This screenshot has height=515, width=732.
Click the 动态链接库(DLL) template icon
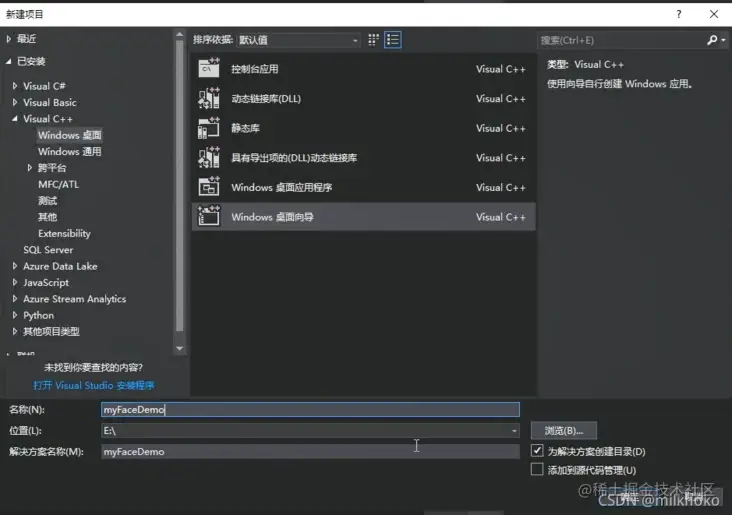(x=209, y=98)
